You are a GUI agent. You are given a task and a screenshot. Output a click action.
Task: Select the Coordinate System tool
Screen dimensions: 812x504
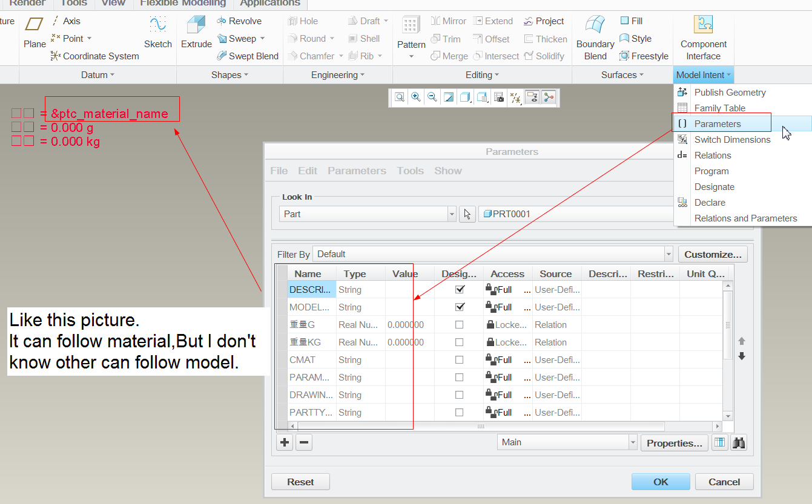[94, 56]
